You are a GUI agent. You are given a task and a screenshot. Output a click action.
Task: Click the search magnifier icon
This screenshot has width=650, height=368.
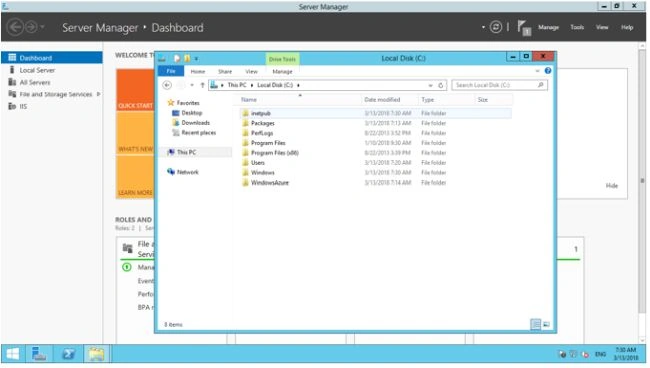point(541,85)
